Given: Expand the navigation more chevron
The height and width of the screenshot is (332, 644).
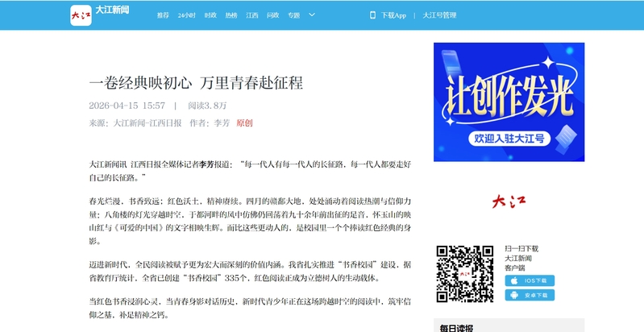Looking at the screenshot, I should (x=310, y=15).
